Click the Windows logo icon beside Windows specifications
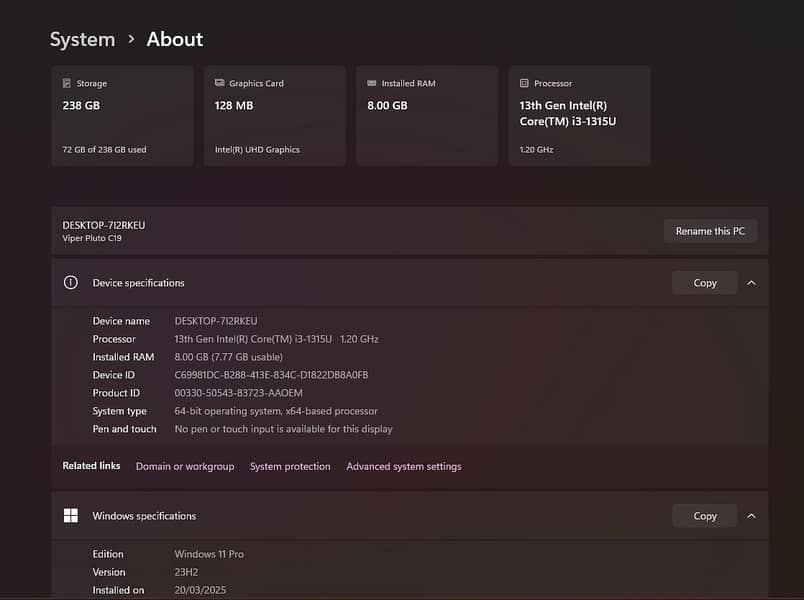Screen dimensions: 804x600 pos(71,515)
